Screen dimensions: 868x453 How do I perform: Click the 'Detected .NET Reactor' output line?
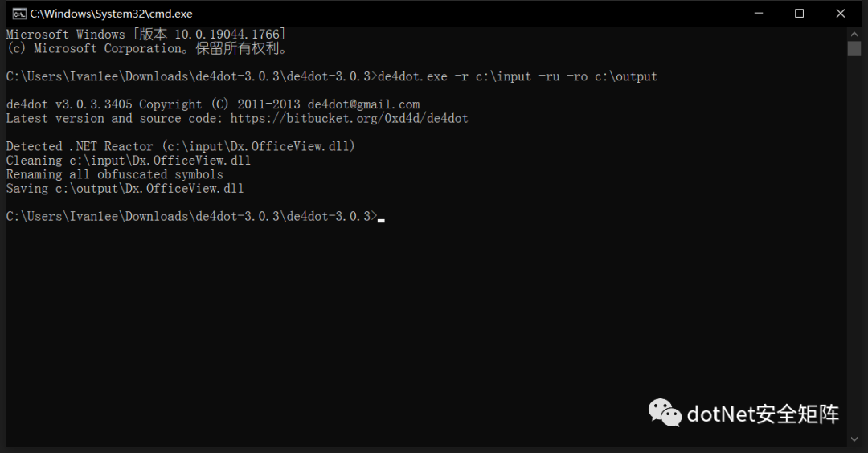181,146
